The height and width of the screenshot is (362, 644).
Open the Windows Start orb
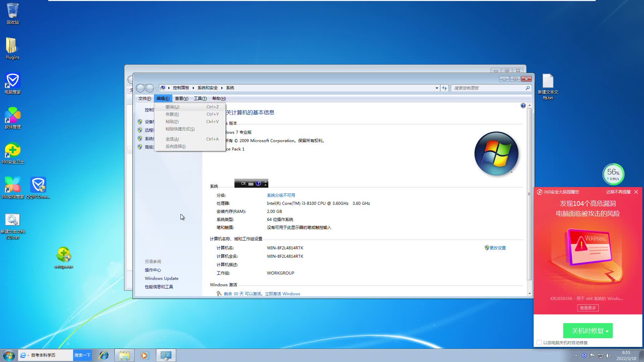[9, 355]
